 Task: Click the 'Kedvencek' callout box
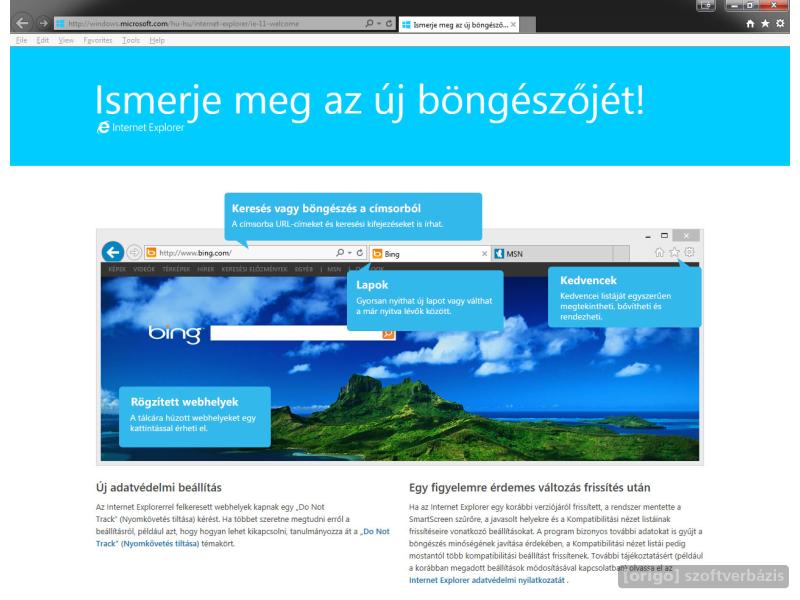pyautogui.click(x=624, y=297)
